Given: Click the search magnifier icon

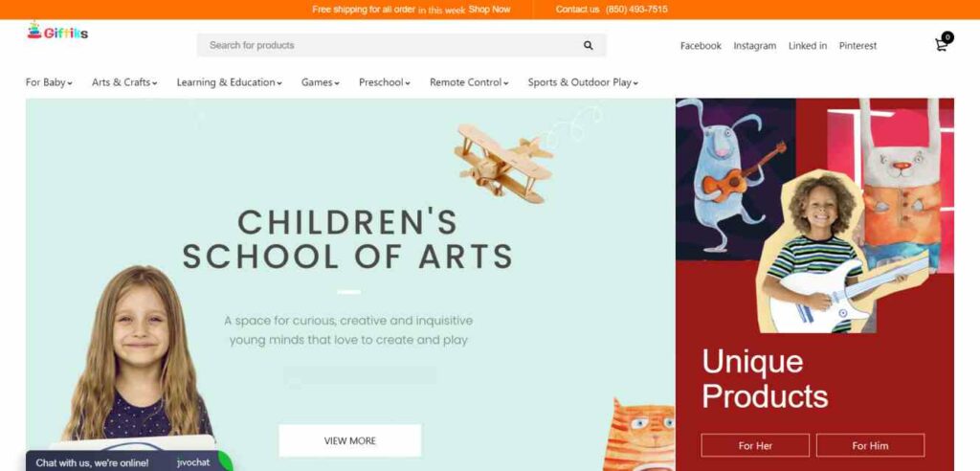Looking at the screenshot, I should (x=589, y=45).
